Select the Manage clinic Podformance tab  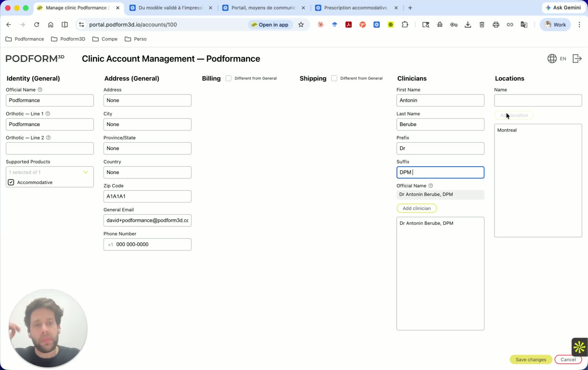click(x=77, y=8)
